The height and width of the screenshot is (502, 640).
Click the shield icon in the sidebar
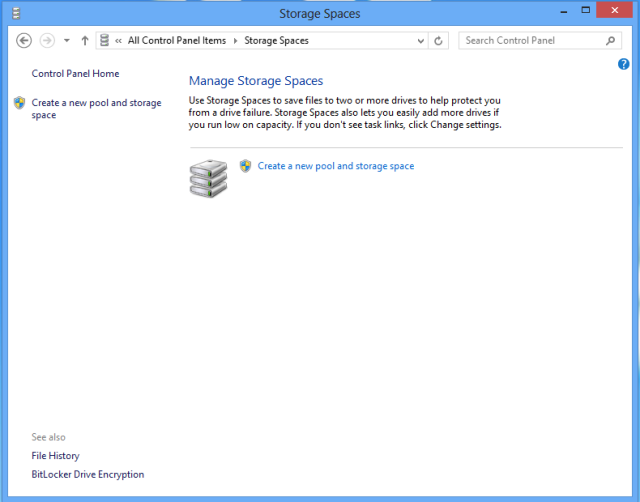[19, 103]
